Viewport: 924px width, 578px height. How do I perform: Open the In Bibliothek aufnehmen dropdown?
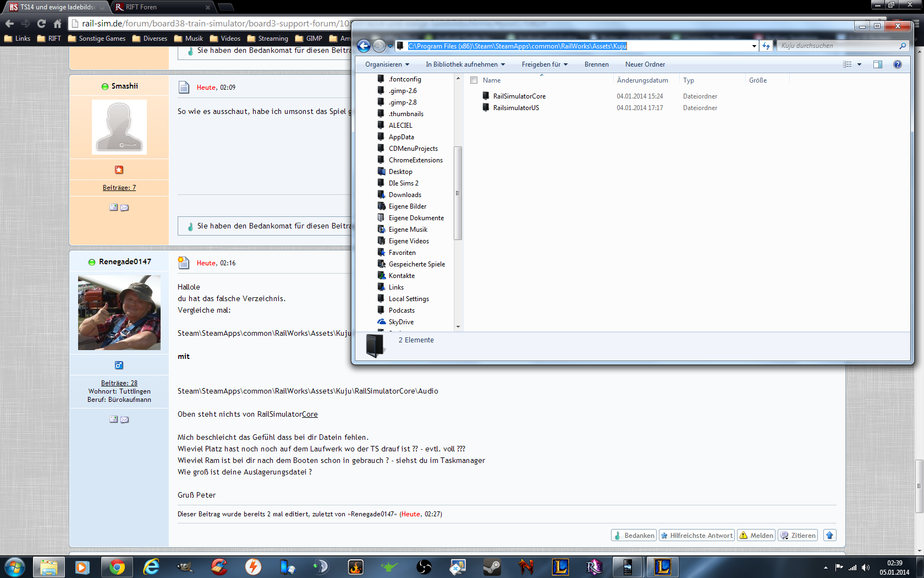465,64
